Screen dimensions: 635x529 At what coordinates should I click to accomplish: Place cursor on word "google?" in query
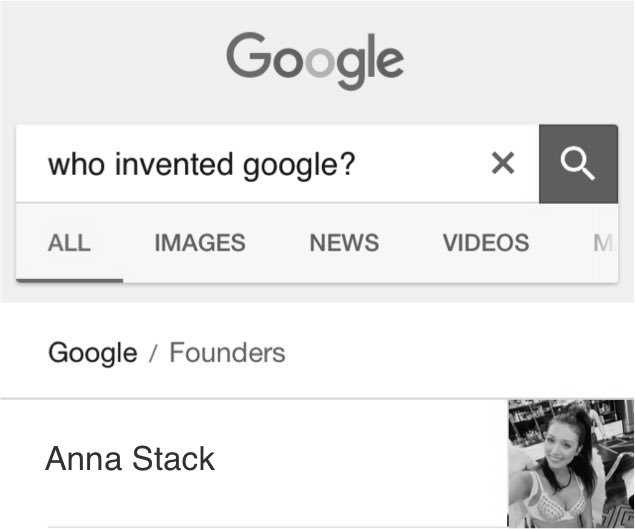tap(299, 166)
